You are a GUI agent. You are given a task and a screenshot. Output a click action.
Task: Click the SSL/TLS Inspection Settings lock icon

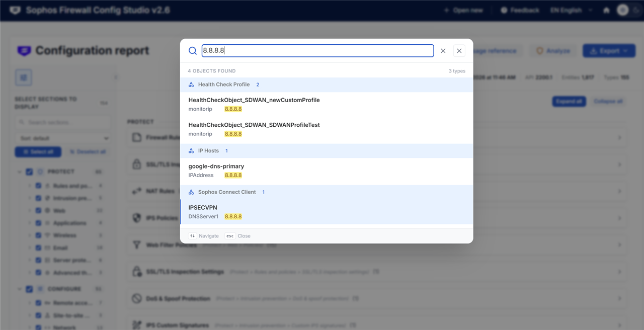click(x=136, y=272)
